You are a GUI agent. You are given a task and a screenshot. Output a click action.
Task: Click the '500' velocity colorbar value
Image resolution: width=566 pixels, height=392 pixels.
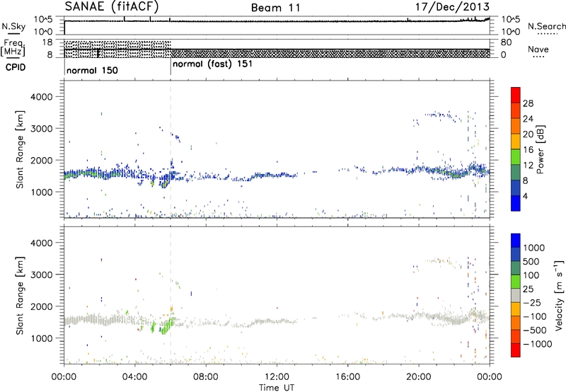point(531,261)
